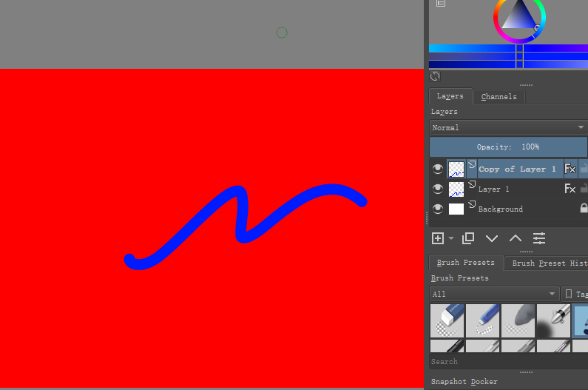Open the Brush Preset History tab
This screenshot has width=588, height=390.
[547, 263]
